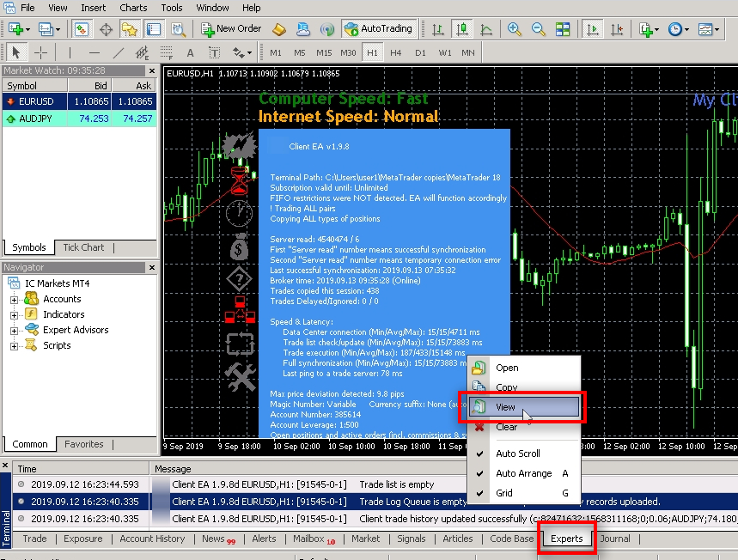Screen dimensions: 738x560
Task: Switch chart to the H4 timeframe
Action: [x=395, y=52]
